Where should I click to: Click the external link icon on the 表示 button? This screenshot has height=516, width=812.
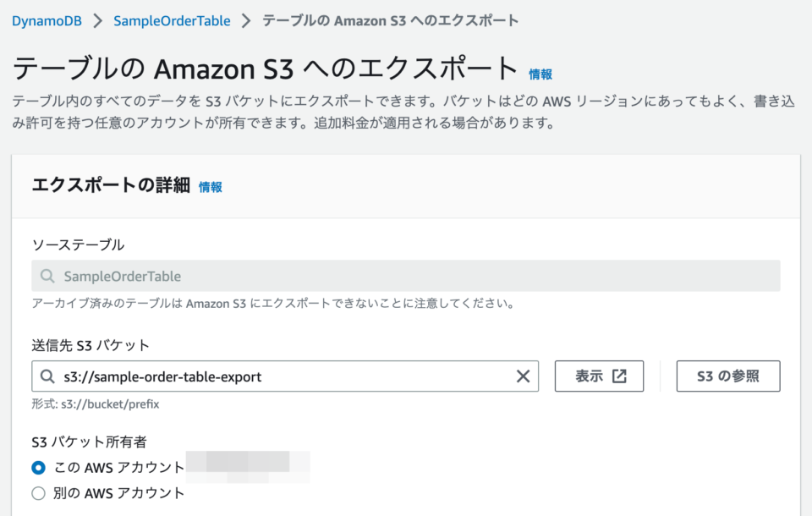(619, 376)
